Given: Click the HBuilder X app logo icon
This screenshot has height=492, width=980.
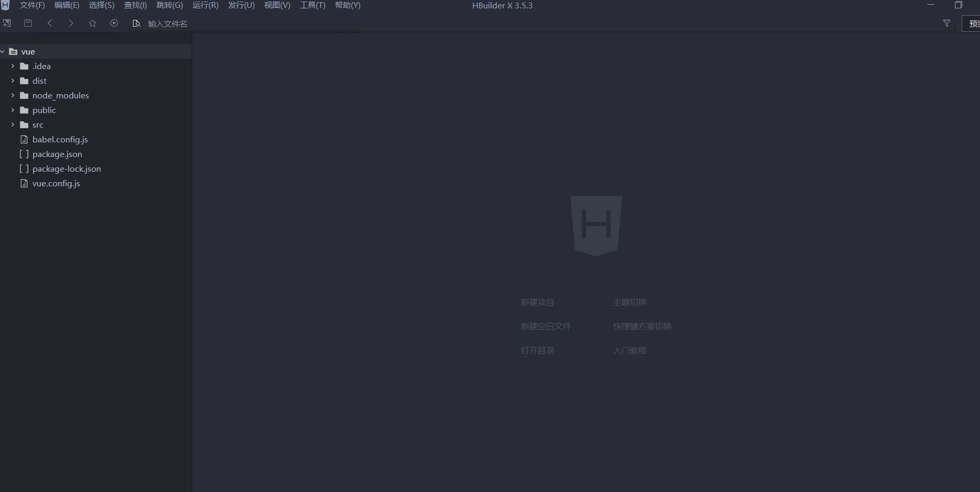Looking at the screenshot, I should (x=5, y=5).
